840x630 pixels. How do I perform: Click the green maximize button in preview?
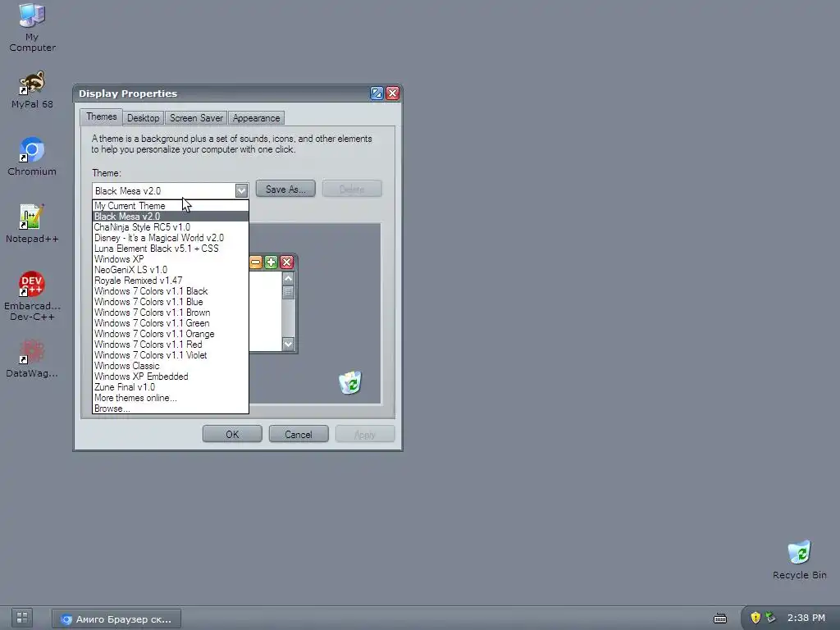pyautogui.click(x=271, y=262)
